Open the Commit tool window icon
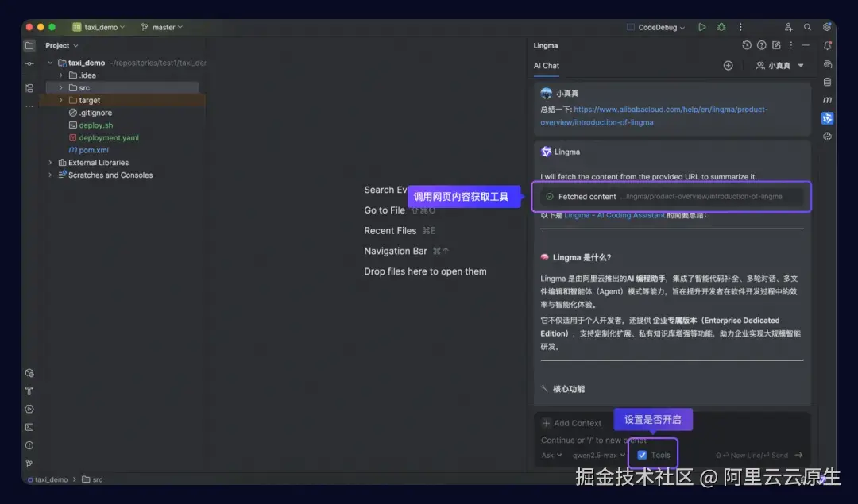 29,64
